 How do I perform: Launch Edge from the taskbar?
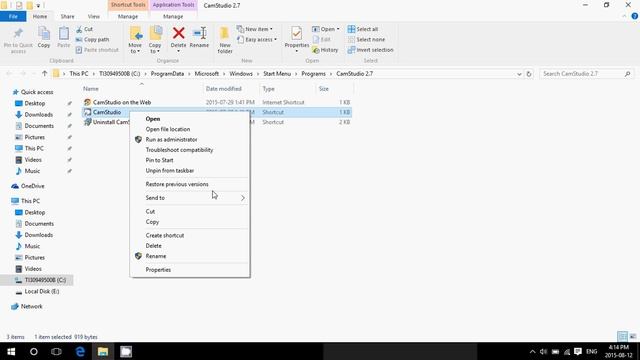pos(80,351)
